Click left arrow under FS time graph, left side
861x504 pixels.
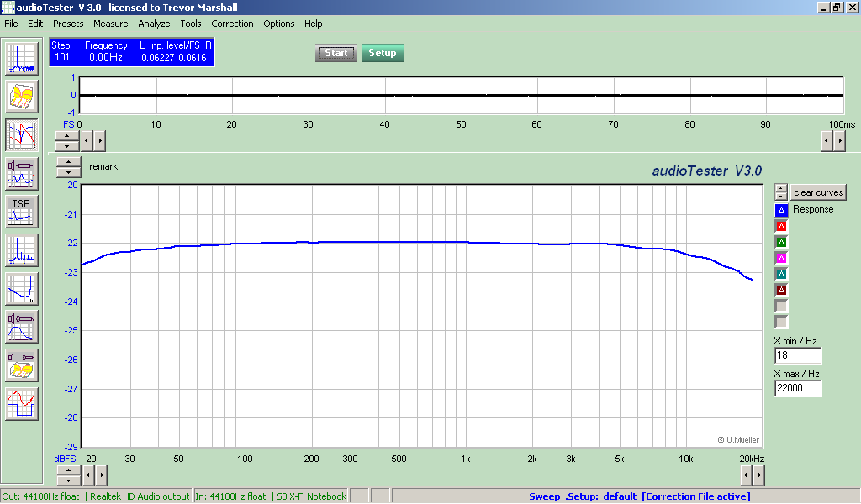click(87, 141)
